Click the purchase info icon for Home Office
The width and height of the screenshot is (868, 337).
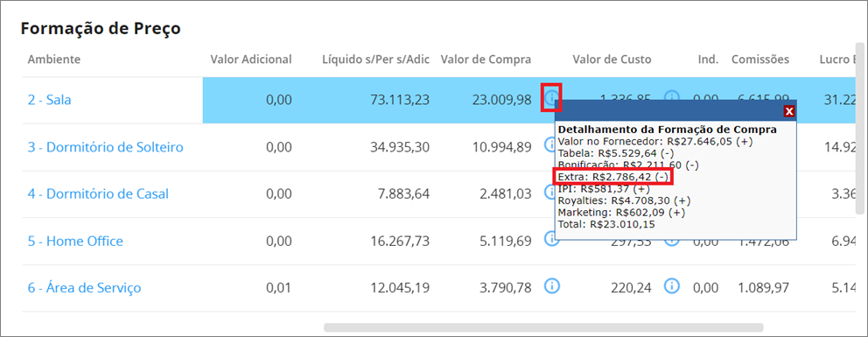pos(549,238)
